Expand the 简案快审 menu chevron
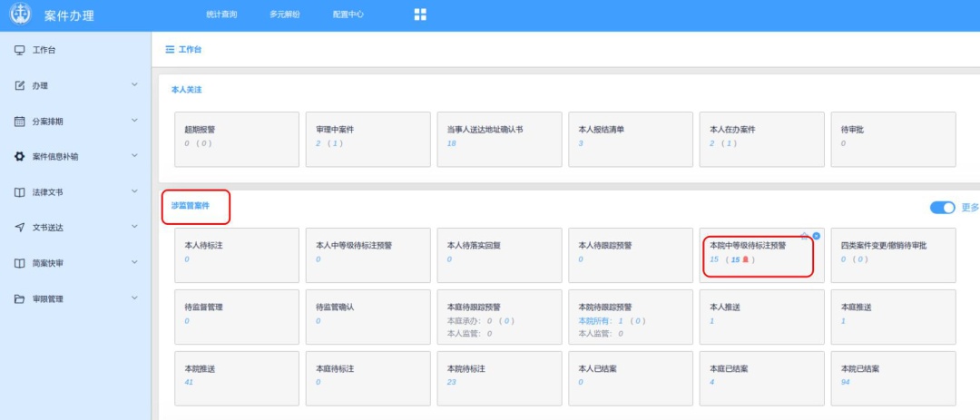The width and height of the screenshot is (980, 420). pyautogui.click(x=134, y=263)
